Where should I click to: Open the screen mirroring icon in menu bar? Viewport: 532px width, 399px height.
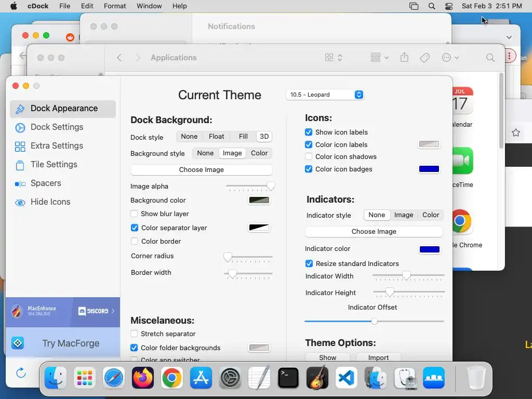414,6
